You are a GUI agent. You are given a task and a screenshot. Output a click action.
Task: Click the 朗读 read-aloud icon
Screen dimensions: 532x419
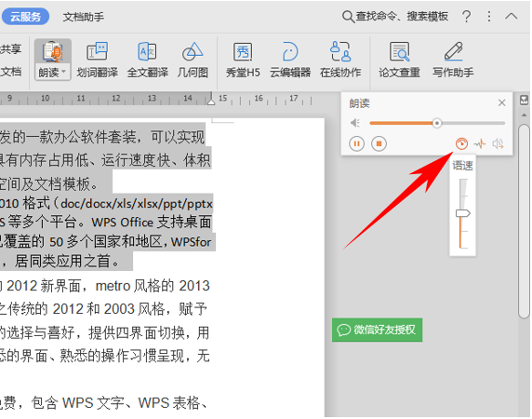(x=53, y=51)
